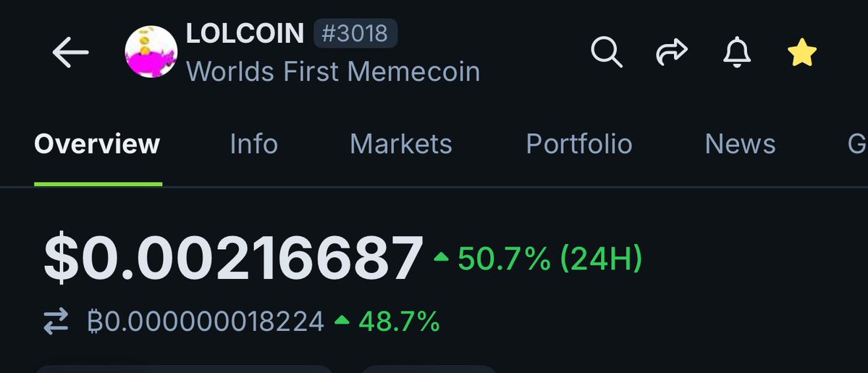Toggle the yellow favorite star

(802, 52)
